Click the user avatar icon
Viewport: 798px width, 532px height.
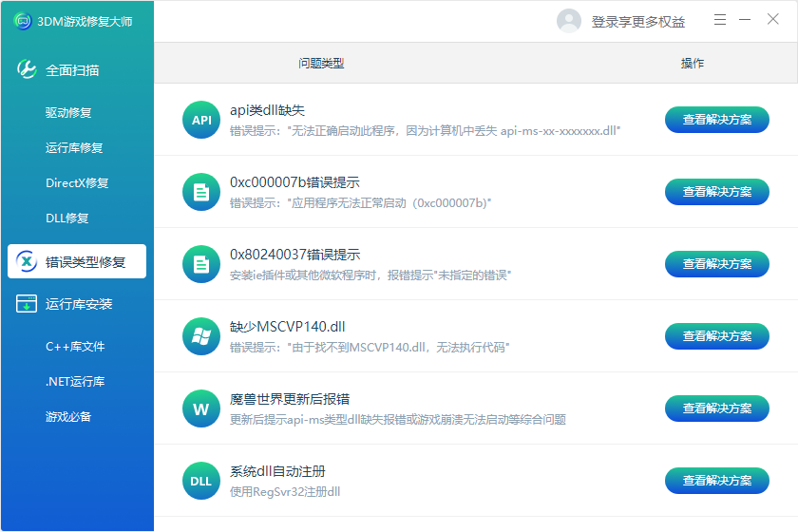569,21
